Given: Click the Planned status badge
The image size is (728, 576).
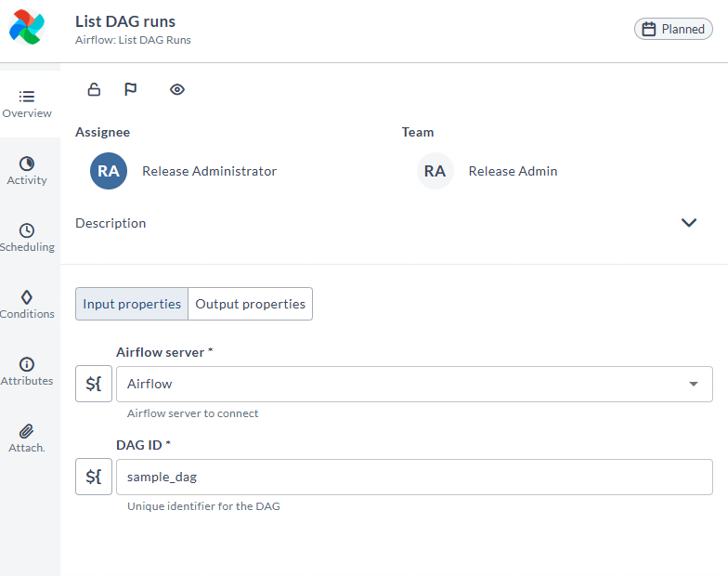Looking at the screenshot, I should pyautogui.click(x=673, y=29).
